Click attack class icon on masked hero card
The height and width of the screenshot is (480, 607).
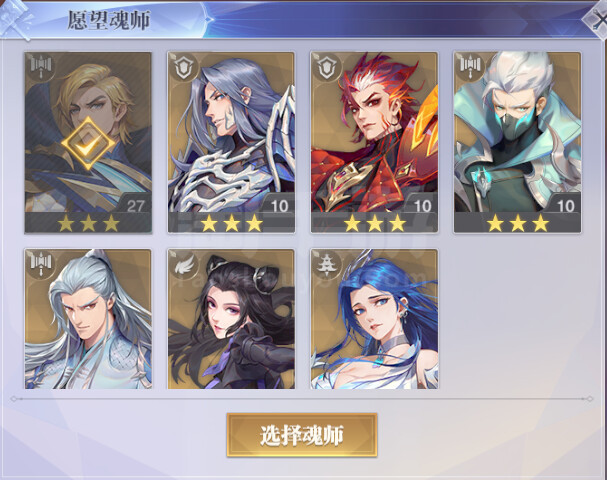[x=470, y=67]
